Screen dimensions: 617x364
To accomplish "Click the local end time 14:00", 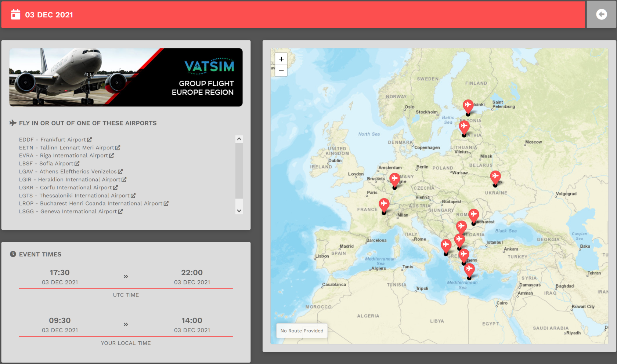I will coord(192,321).
